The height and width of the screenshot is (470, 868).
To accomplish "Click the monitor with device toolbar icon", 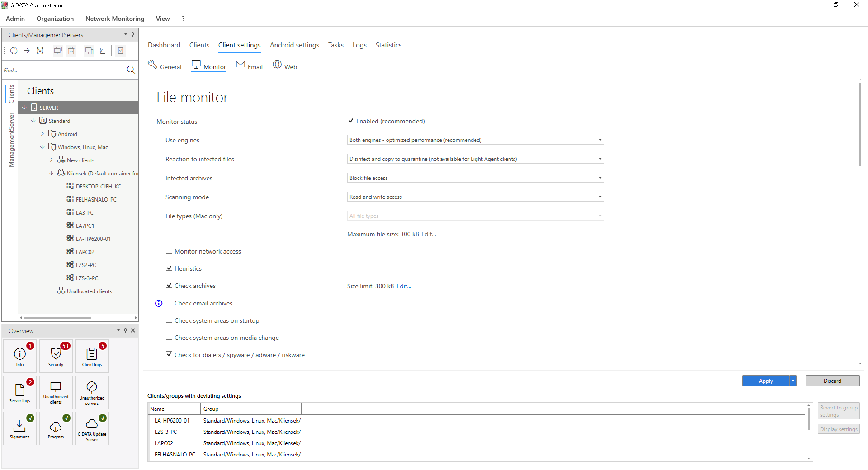I will [x=90, y=51].
